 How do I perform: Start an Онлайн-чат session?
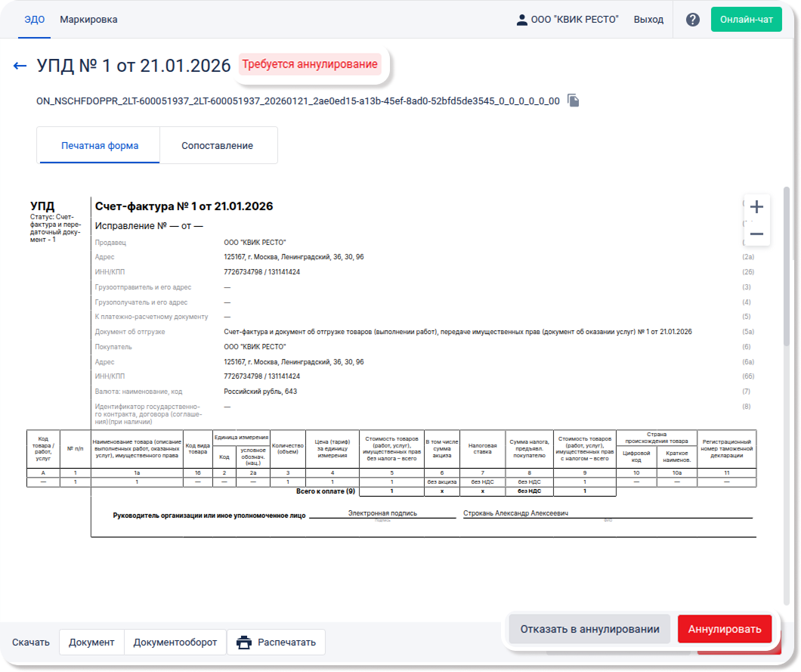pos(746,20)
